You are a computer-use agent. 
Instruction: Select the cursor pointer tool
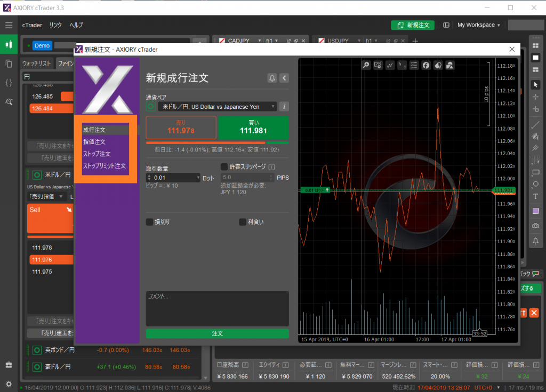(x=535, y=85)
